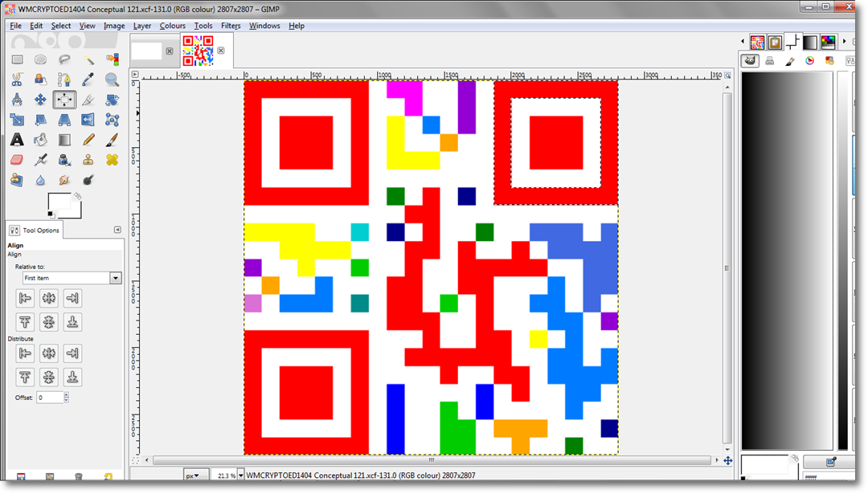The height and width of the screenshot is (494, 868).
Task: Select the Text tool
Action: pyautogui.click(x=17, y=140)
